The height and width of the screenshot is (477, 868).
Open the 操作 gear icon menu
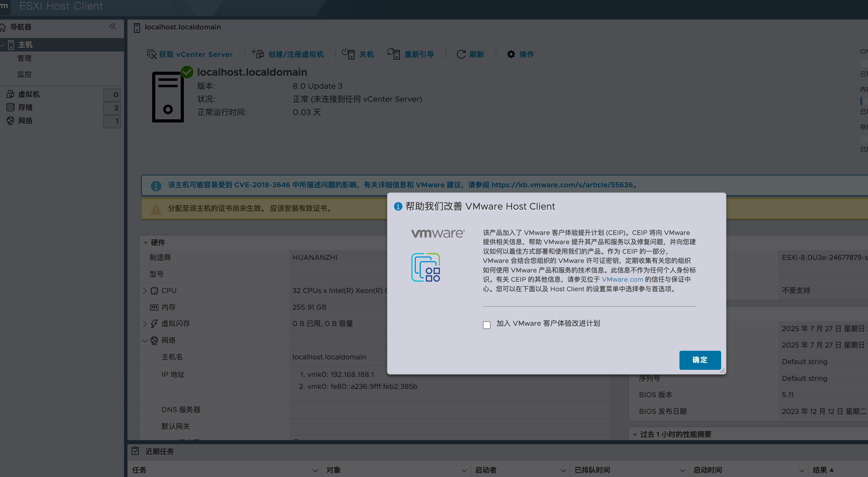(x=511, y=54)
